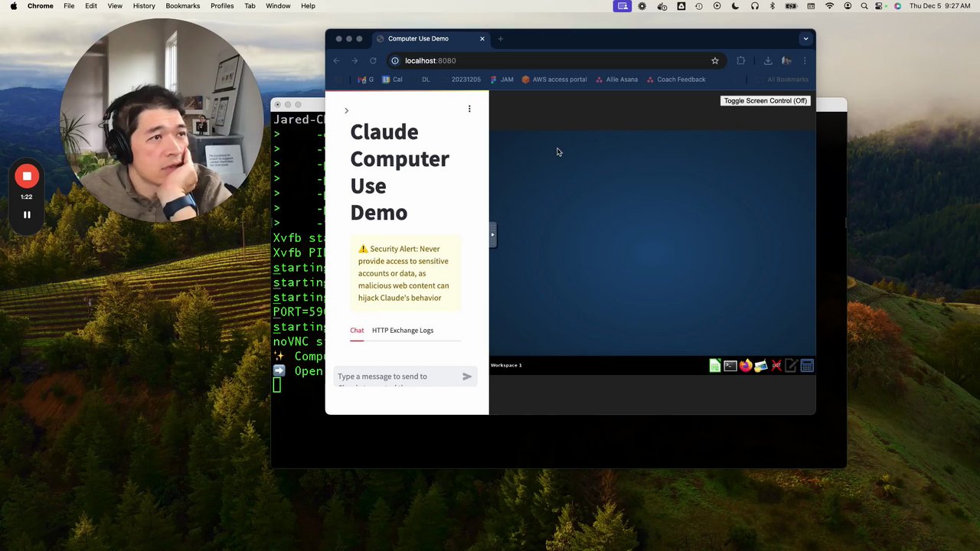
Task: Open date and time in menu bar
Action: pos(939,6)
